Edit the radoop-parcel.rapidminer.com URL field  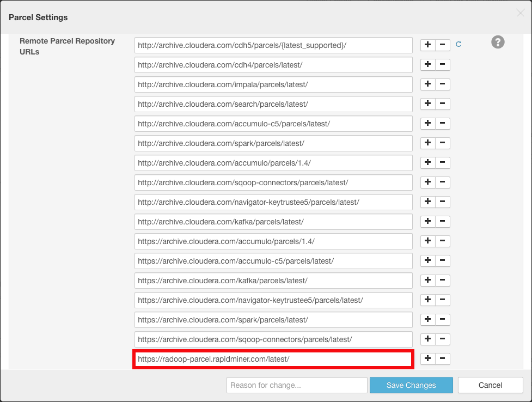(273, 359)
